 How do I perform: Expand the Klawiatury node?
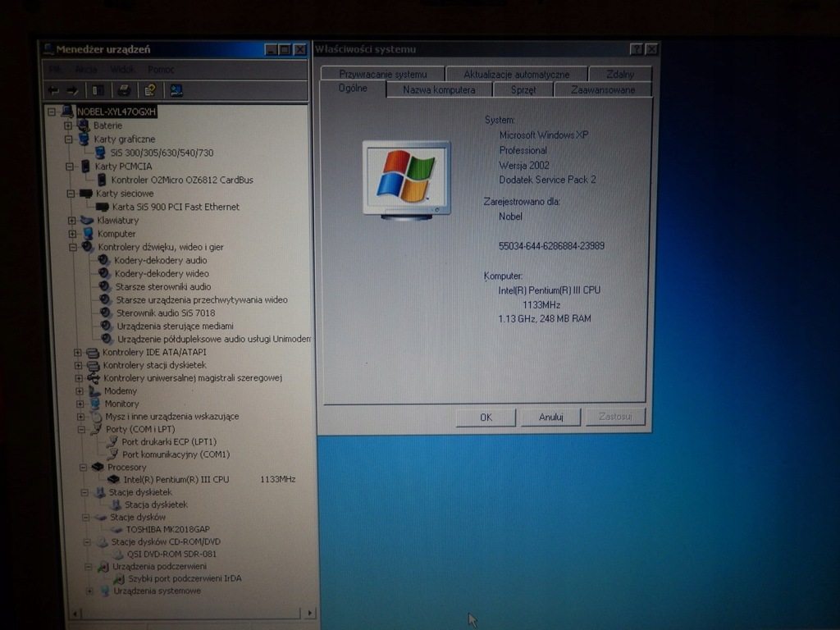(72, 220)
